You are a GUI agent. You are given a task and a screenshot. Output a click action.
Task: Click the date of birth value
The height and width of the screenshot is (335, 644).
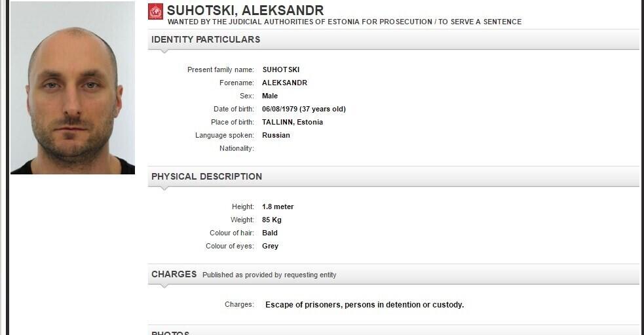(303, 109)
